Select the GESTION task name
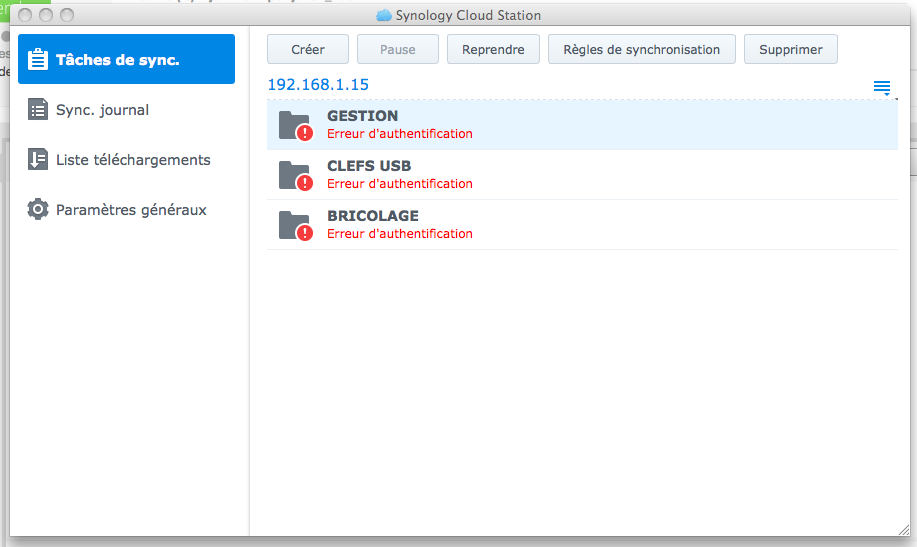This screenshot has width=917, height=547. (x=363, y=116)
